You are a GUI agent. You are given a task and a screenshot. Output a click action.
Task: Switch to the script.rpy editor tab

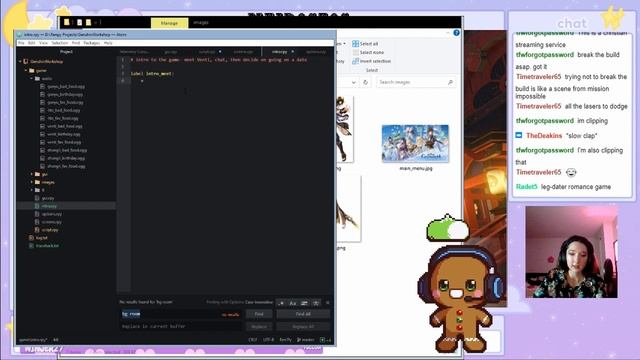point(207,52)
